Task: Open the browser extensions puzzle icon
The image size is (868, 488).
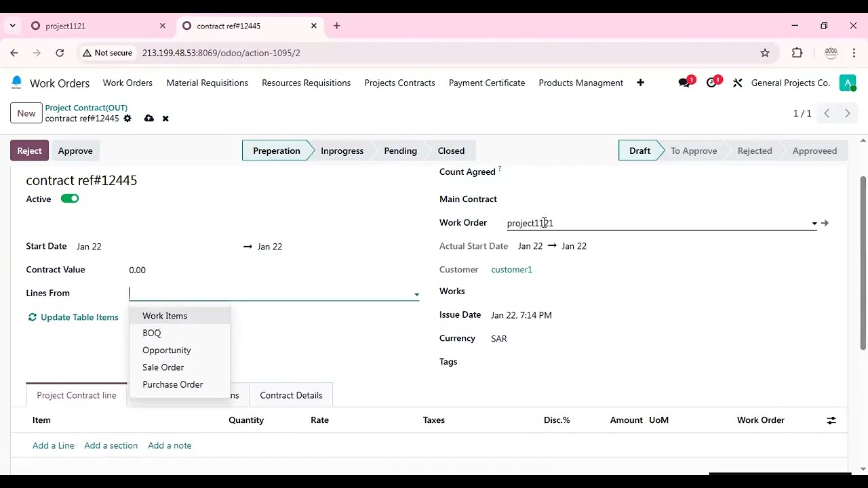Action: pos(797,53)
